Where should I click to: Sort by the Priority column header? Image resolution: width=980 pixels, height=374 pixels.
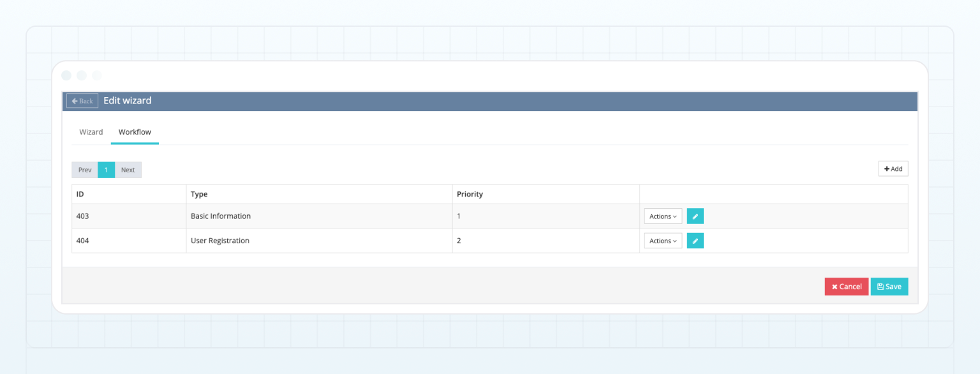pyautogui.click(x=470, y=194)
